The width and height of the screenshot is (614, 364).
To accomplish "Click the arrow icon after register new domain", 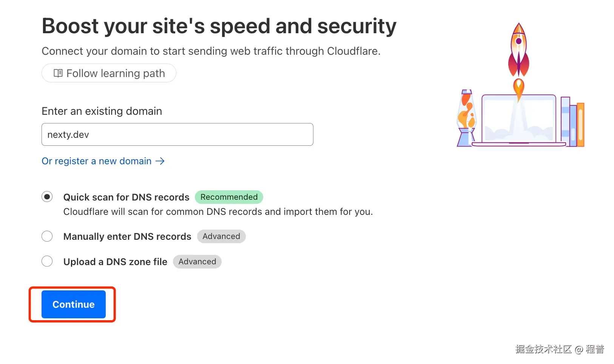I will pyautogui.click(x=160, y=161).
